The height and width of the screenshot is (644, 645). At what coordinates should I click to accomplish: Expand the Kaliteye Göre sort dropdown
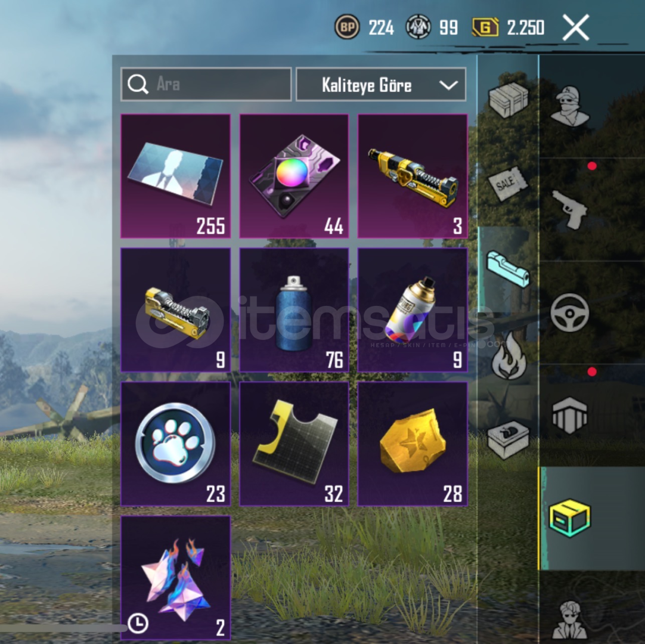tap(381, 84)
